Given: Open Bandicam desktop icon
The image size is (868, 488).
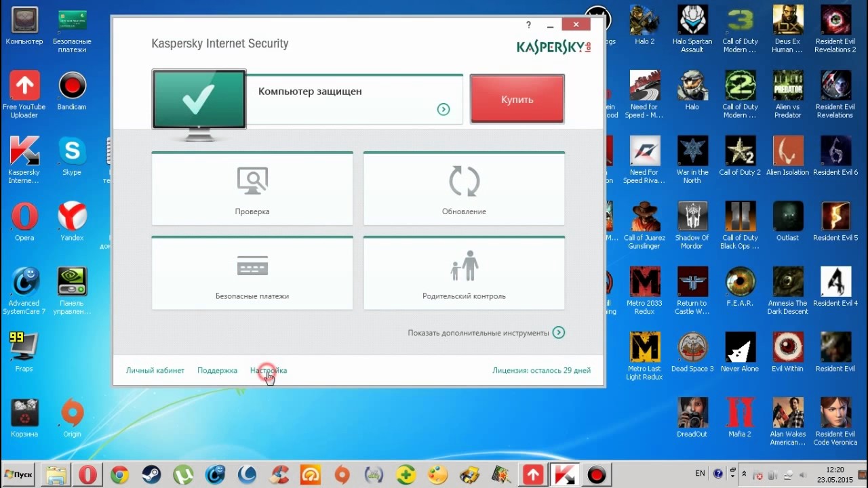Looking at the screenshot, I should click(x=72, y=92).
